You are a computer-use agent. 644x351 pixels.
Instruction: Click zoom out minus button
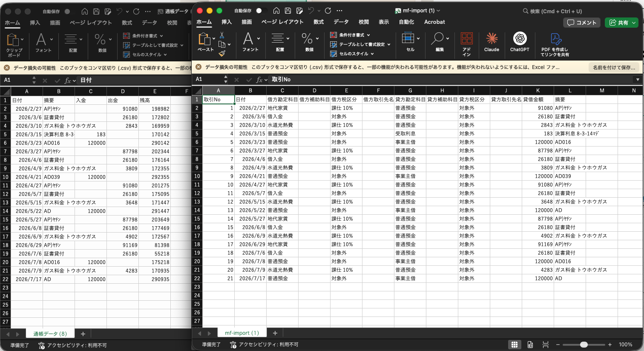[x=558, y=345]
